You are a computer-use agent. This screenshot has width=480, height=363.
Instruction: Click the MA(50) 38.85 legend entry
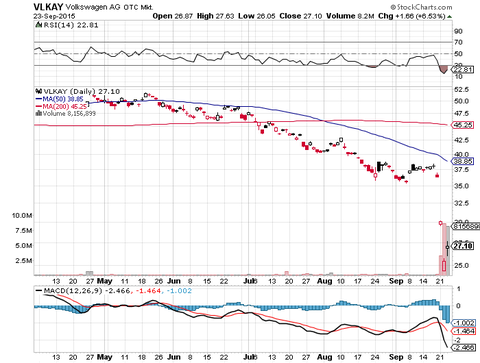tap(59, 99)
